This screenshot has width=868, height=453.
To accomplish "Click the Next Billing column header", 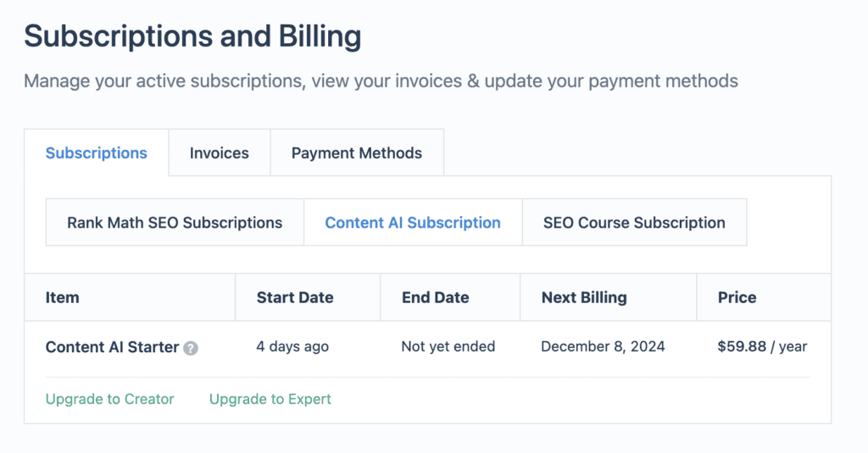I will click(584, 297).
